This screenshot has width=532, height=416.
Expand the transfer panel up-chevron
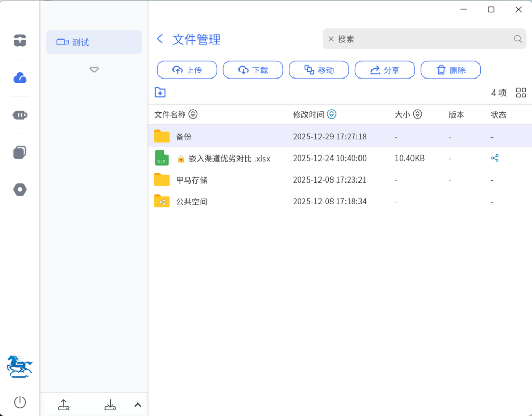tap(138, 405)
